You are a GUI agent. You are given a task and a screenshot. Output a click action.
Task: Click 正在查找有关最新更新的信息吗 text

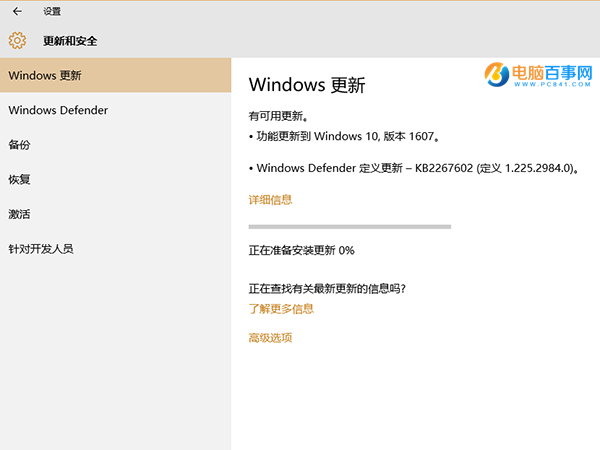click(327, 289)
